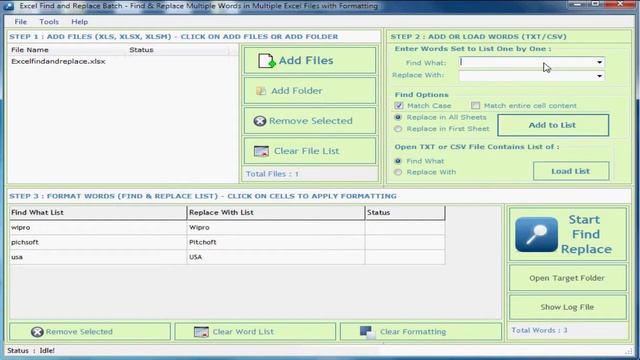The height and width of the screenshot is (360, 640).
Task: Click the upper Remove Selected X icon
Action: (260, 121)
